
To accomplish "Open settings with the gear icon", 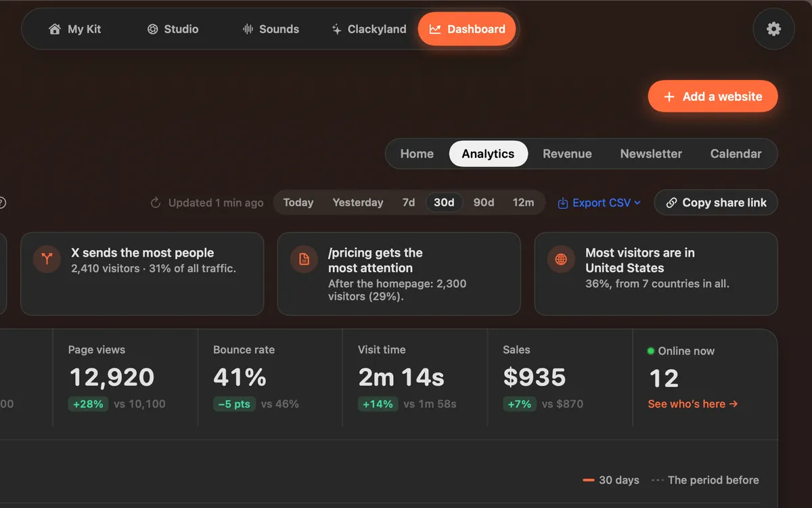I will tap(773, 29).
